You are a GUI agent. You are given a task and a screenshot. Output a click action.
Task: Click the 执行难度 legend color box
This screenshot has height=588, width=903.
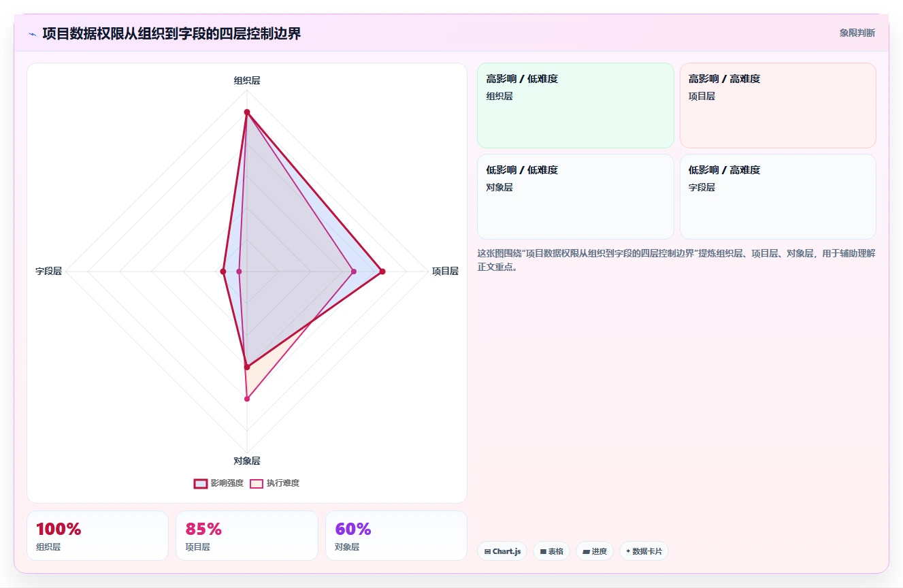pos(257,484)
